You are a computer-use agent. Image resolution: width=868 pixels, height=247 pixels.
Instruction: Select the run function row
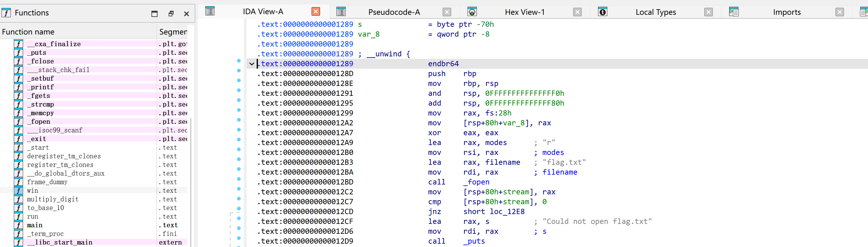pyautogui.click(x=94, y=217)
